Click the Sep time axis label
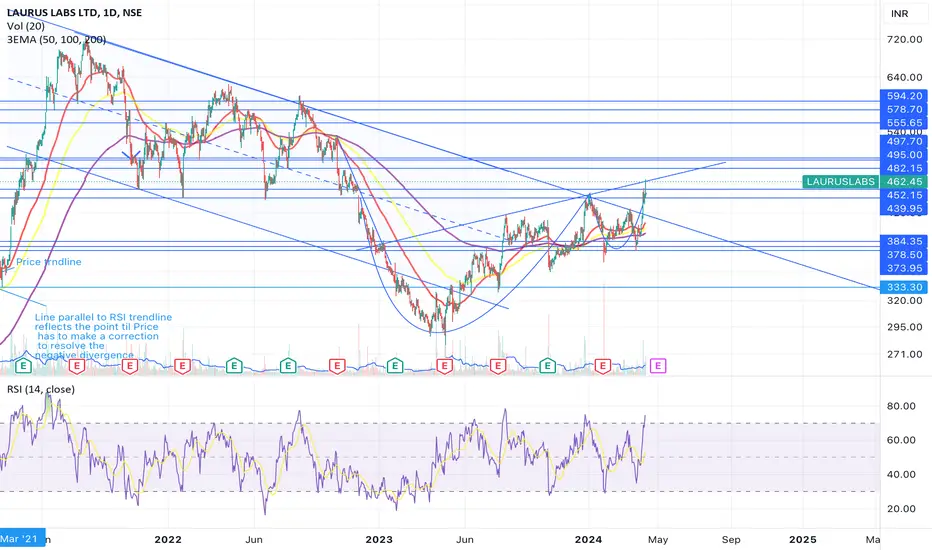 click(731, 539)
